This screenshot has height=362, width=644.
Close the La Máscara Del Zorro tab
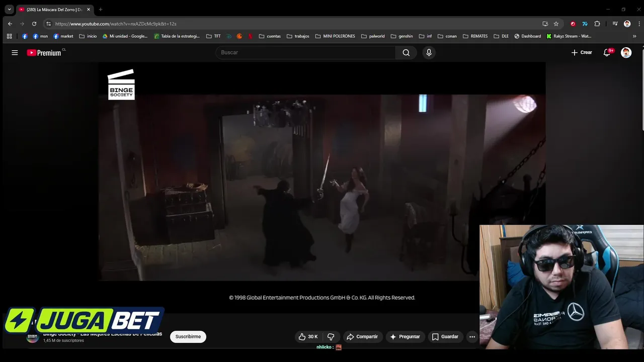tap(88, 10)
